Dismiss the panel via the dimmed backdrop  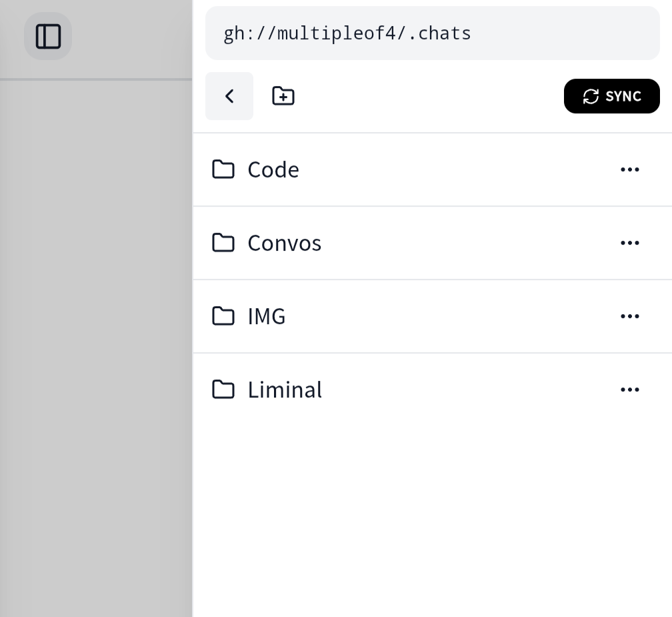tap(96, 334)
